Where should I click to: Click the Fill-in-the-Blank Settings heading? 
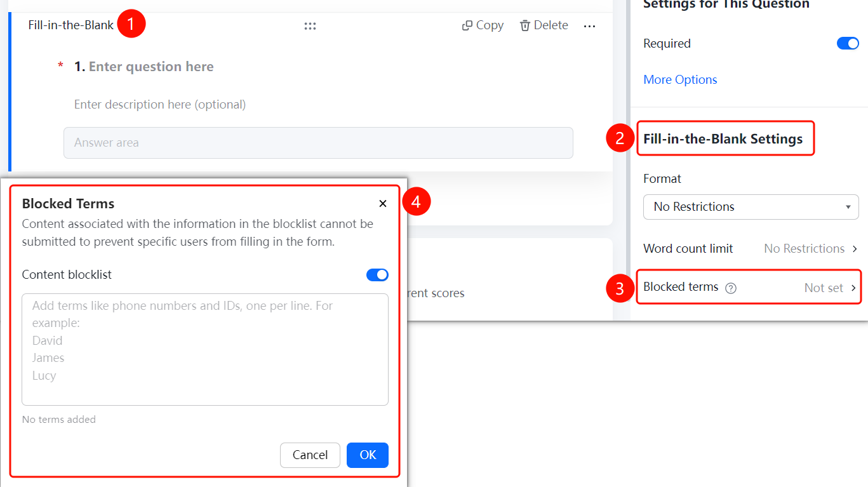click(x=723, y=139)
